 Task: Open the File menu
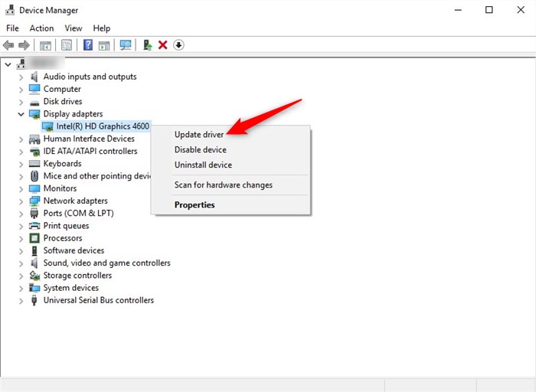[x=13, y=28]
